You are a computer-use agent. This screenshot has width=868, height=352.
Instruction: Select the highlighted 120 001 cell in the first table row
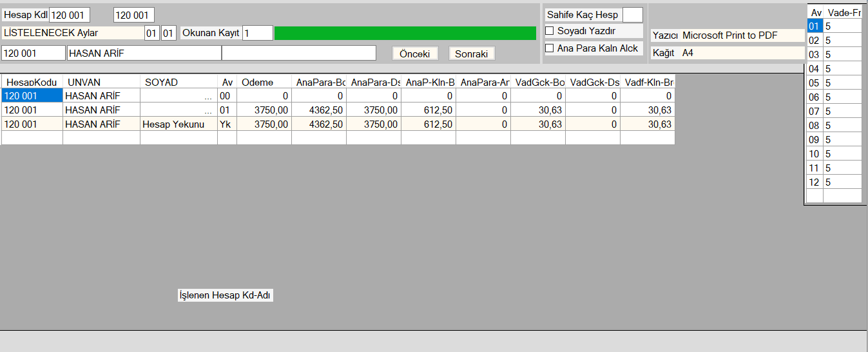point(32,95)
